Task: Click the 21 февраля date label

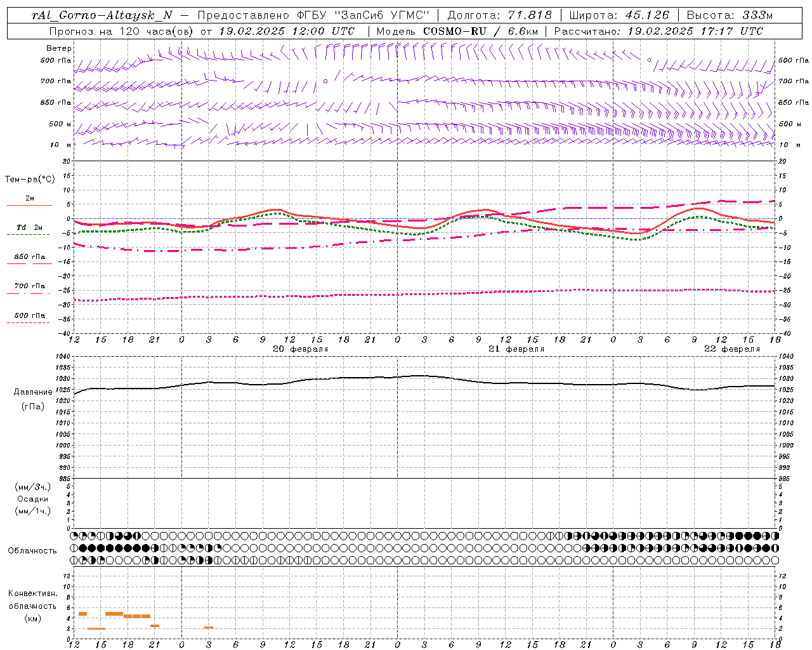Action: (516, 349)
